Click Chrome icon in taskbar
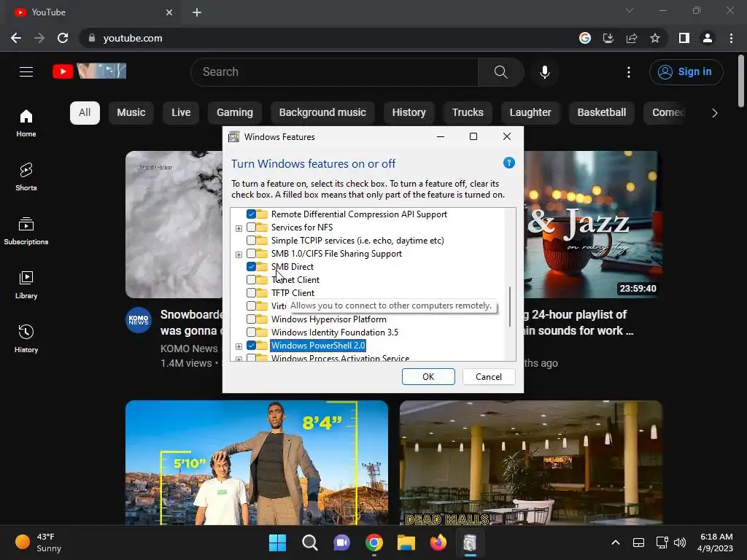 coord(374,542)
